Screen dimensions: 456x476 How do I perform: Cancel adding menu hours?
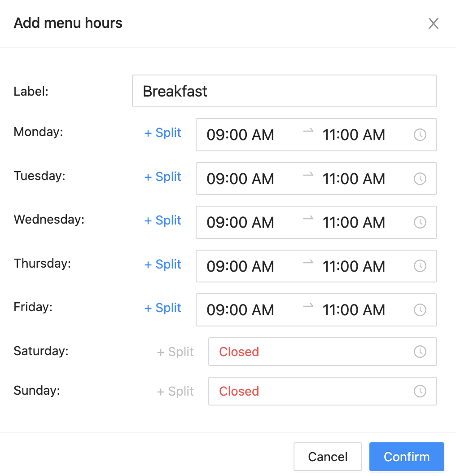point(328,457)
